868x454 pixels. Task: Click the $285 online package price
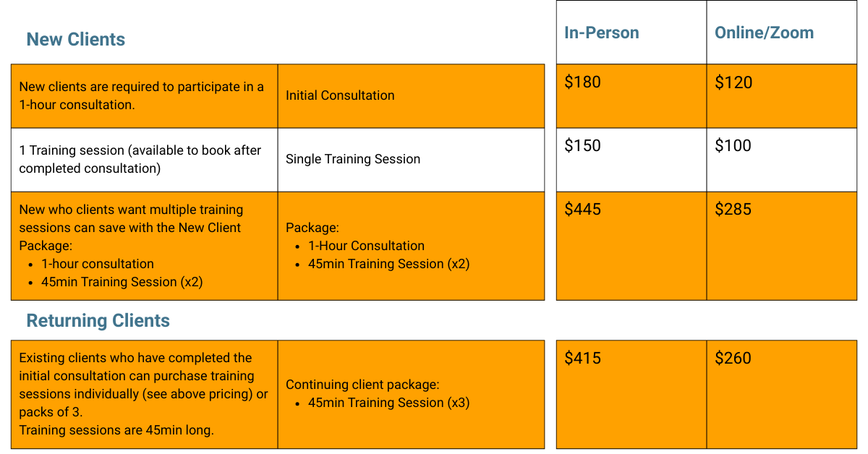[x=733, y=210]
